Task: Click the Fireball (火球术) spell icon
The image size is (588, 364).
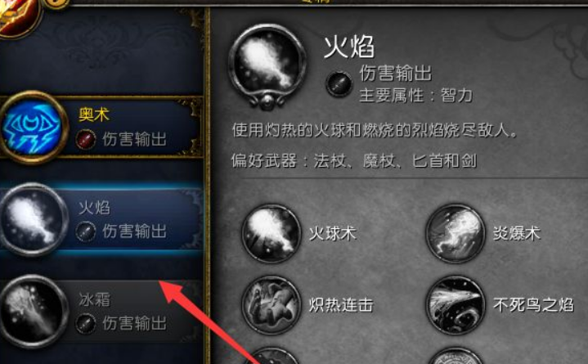Action: point(272,233)
